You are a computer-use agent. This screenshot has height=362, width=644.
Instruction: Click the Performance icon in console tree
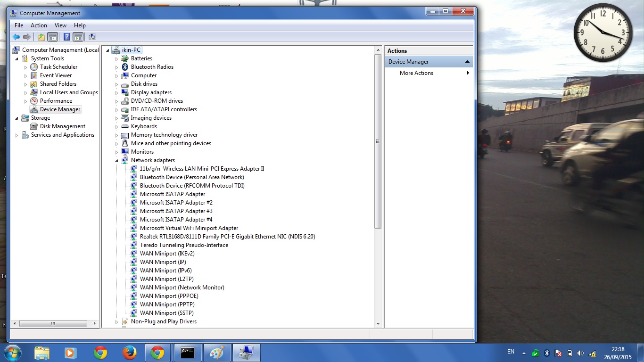(34, 101)
